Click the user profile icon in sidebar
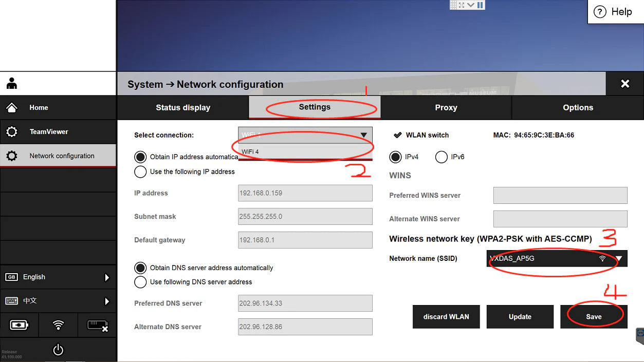 [12, 84]
